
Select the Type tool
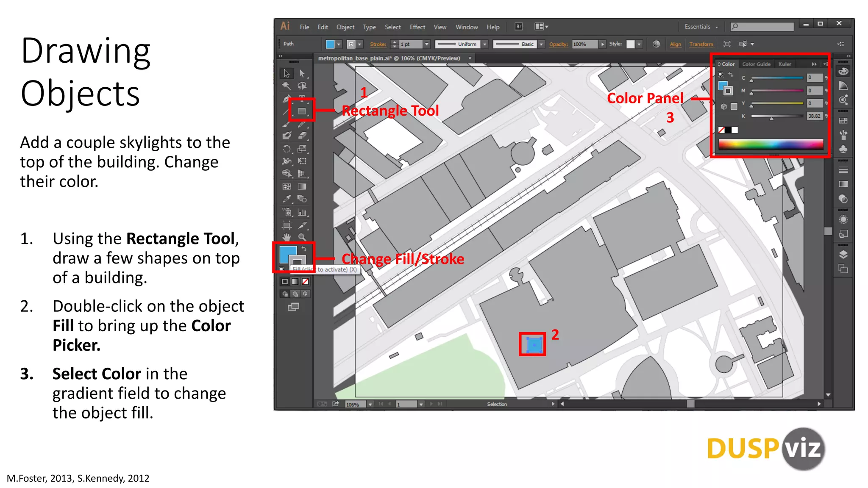coord(302,99)
